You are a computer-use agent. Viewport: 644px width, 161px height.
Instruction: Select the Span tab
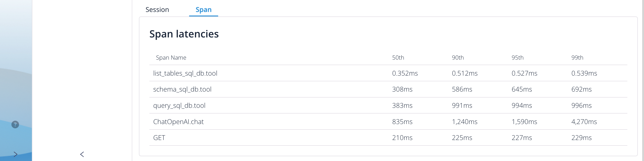203,10
